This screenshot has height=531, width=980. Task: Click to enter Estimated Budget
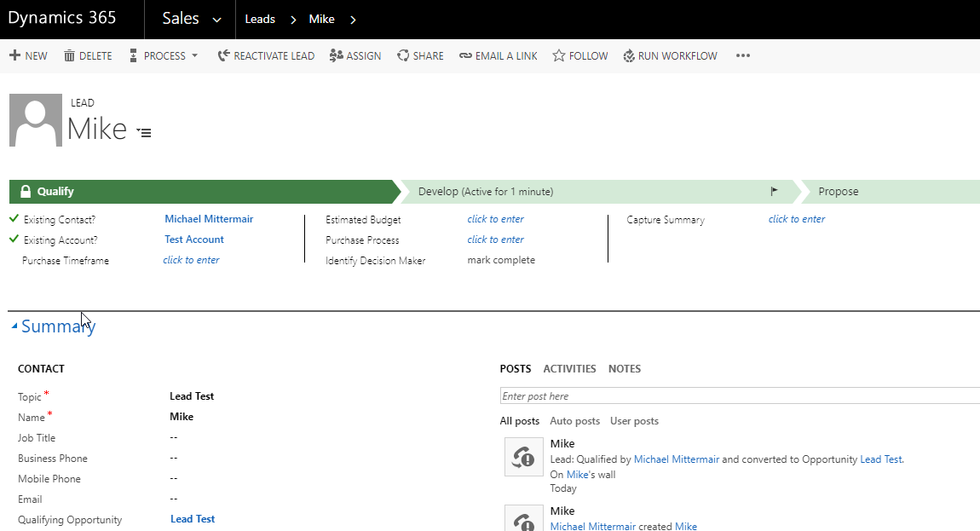coord(496,219)
